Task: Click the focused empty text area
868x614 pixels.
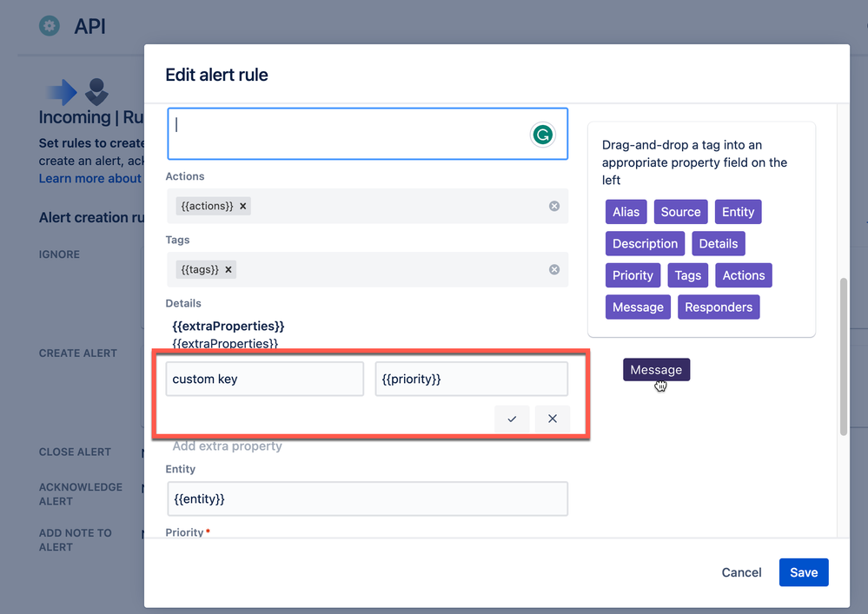Action: (368, 134)
